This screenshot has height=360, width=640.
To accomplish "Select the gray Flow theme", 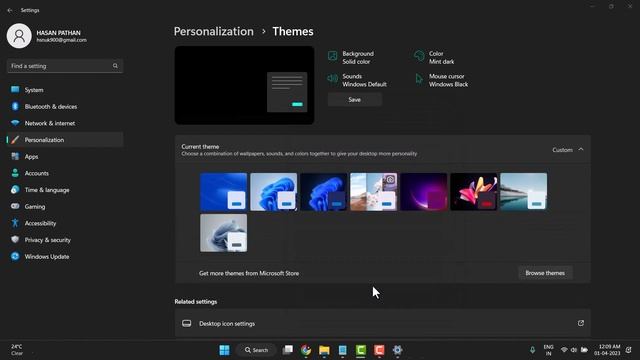I will pos(224,233).
